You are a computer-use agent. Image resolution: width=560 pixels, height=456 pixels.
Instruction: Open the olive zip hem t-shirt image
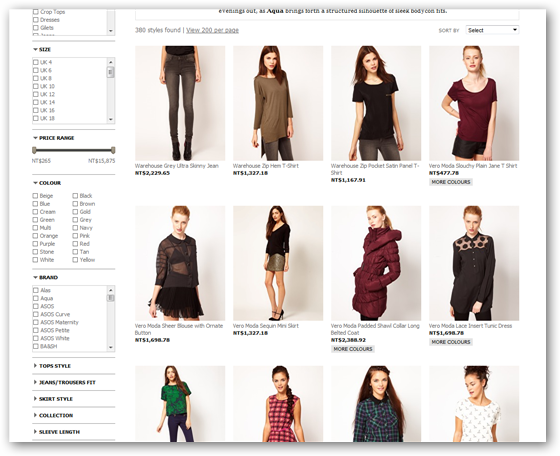coord(278,103)
